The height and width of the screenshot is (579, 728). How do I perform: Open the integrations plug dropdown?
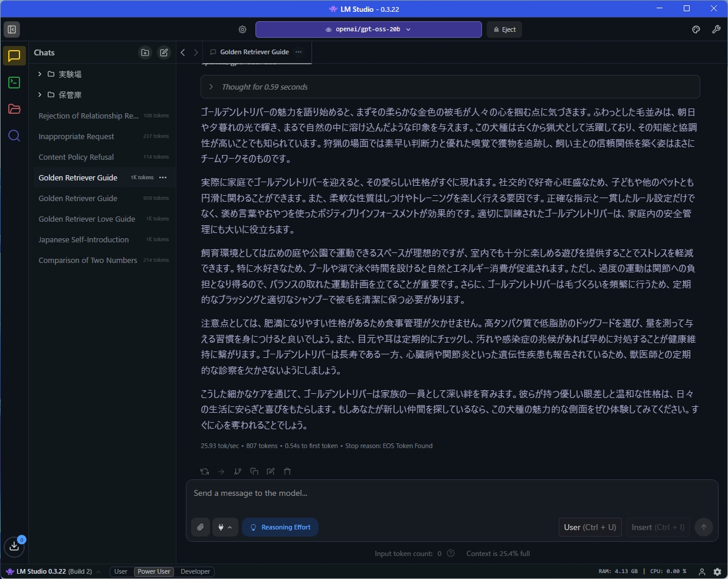point(225,527)
